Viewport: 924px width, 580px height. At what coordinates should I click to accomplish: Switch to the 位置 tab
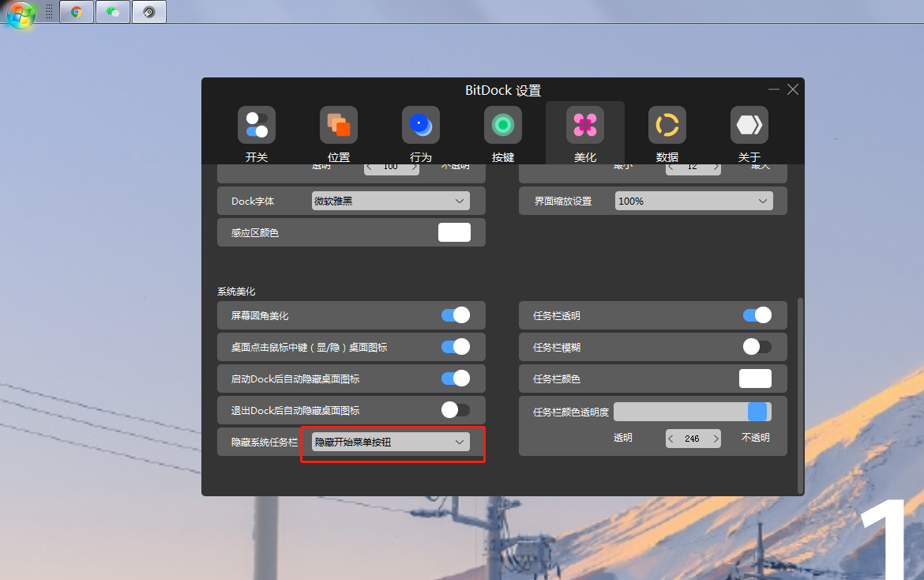338,134
